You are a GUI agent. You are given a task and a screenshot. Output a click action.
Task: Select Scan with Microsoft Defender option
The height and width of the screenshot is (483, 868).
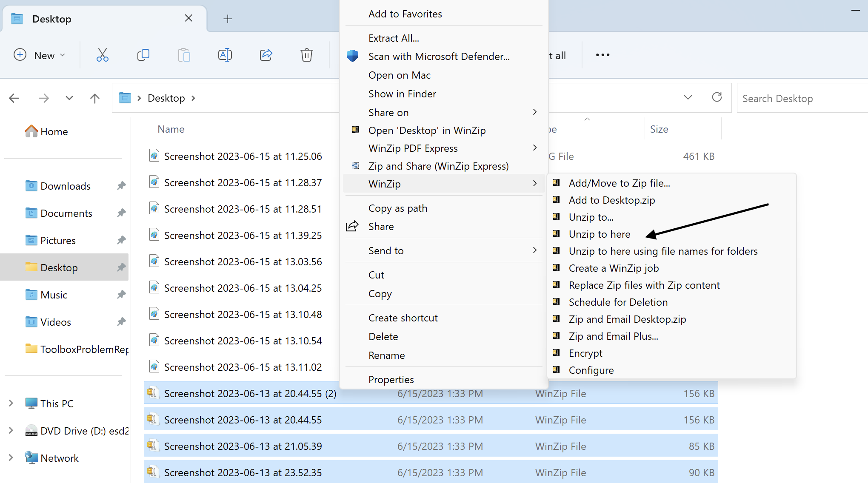coord(438,56)
